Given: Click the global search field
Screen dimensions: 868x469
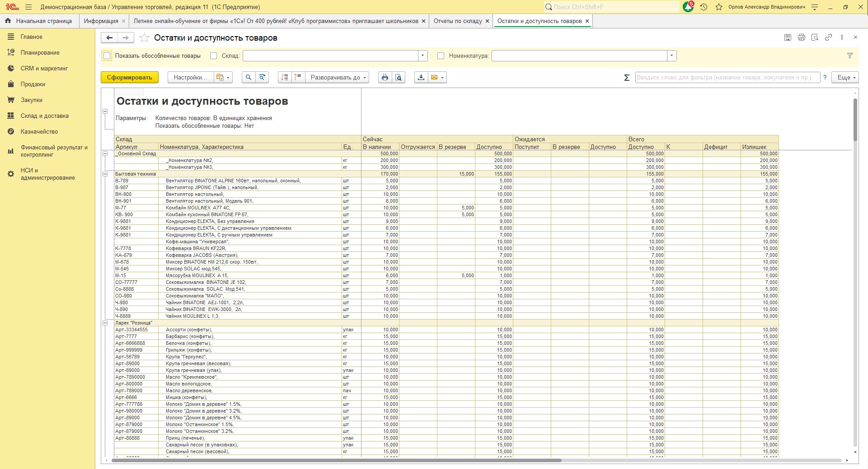Looking at the screenshot, I should (x=611, y=7).
